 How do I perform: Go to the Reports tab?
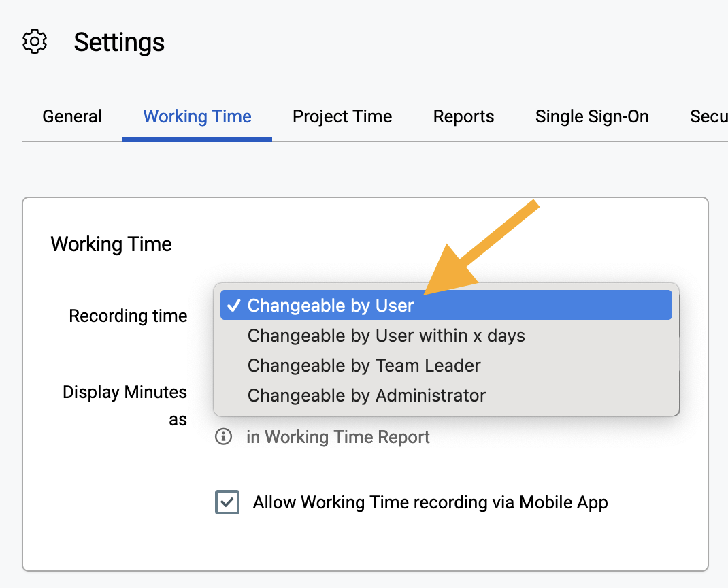463,116
